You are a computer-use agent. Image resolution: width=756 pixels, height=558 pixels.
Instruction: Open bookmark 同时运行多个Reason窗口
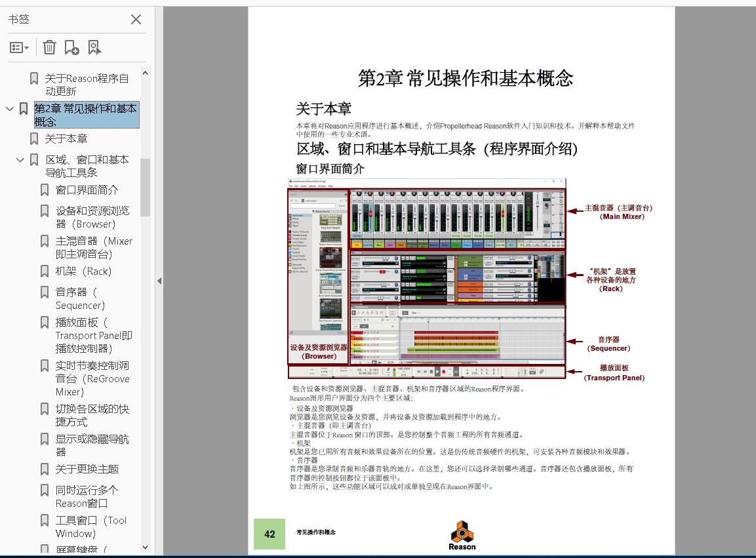(x=87, y=497)
